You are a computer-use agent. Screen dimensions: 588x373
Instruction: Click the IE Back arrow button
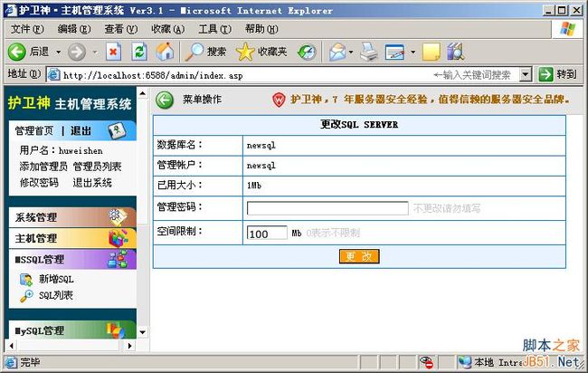17,52
